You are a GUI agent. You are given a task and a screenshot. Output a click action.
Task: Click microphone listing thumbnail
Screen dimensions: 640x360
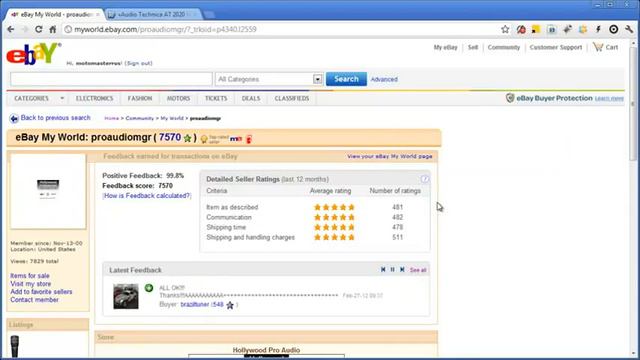15,346
